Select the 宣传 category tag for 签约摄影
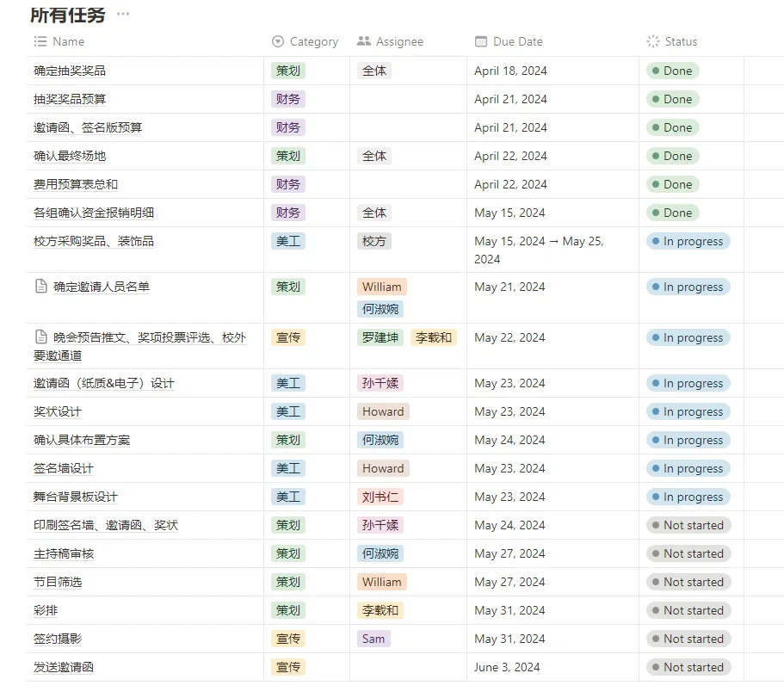 [288, 639]
